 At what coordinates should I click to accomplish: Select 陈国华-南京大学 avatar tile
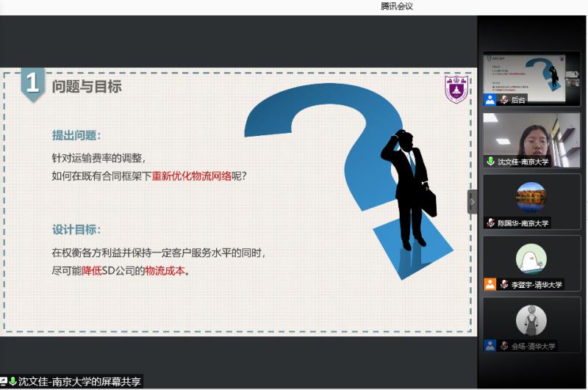coord(531,197)
